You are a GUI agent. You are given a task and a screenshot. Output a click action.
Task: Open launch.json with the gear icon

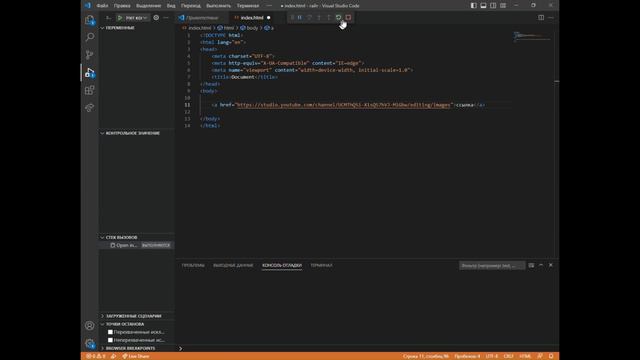click(156, 18)
